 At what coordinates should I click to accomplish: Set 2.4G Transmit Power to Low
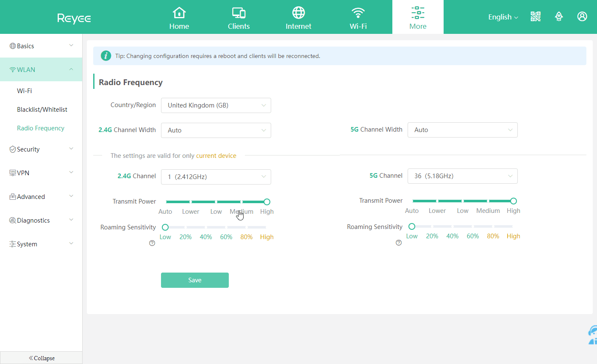point(216,202)
